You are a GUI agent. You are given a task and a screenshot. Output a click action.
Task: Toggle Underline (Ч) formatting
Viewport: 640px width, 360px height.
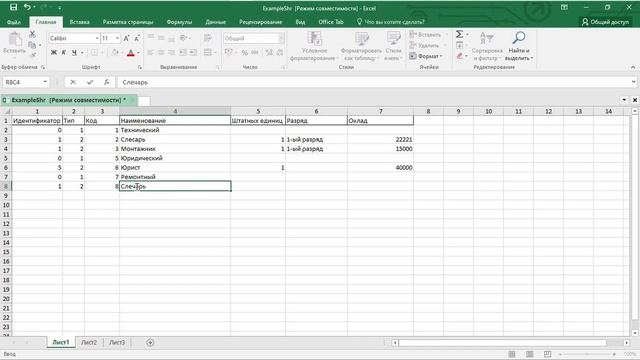74,52
